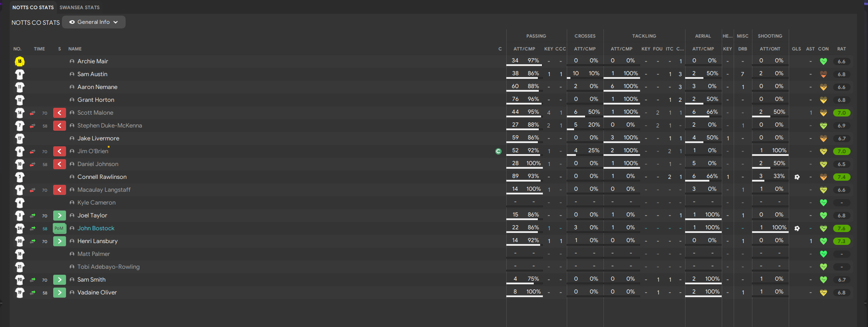The height and width of the screenshot is (327, 868).
Task: Click Sam Austin's orange condition heart
Action: 824,74
